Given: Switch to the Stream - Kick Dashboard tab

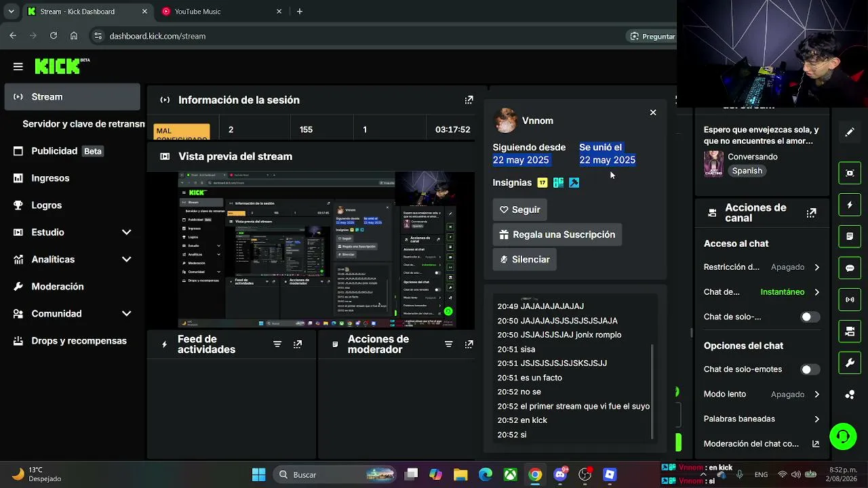Looking at the screenshot, I should [x=87, y=12].
